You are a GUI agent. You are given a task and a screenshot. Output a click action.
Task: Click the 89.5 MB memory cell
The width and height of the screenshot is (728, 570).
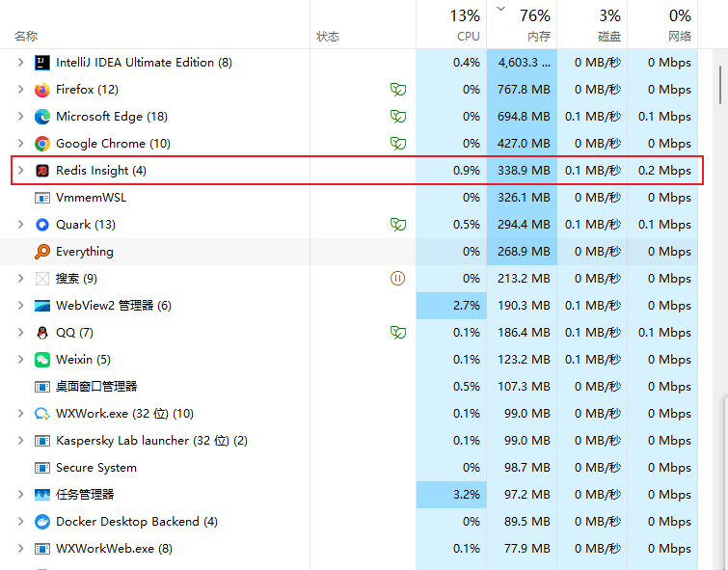point(522,522)
